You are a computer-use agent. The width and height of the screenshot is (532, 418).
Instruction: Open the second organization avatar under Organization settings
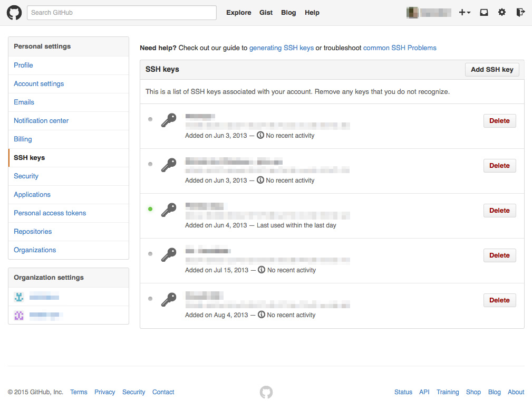19,315
